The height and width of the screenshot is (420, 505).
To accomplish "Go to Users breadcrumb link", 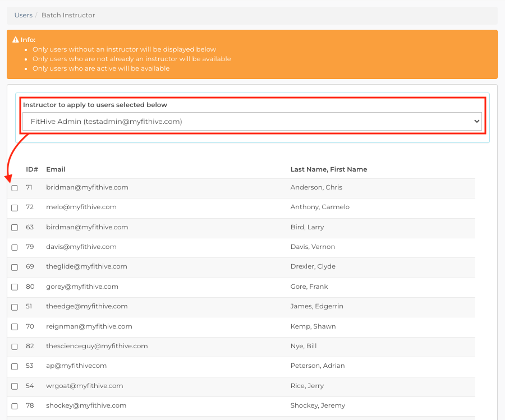I will [x=24, y=15].
